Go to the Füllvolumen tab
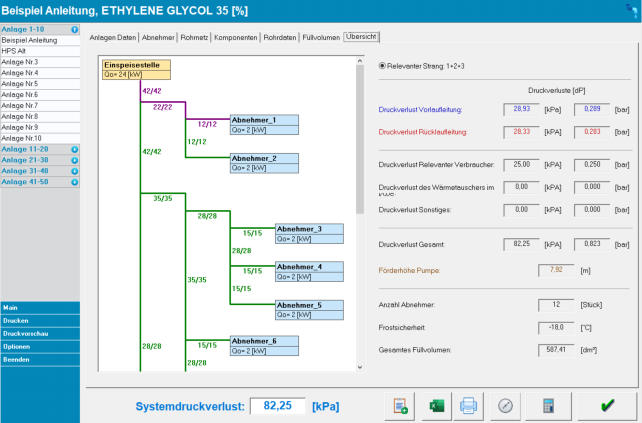 point(320,37)
